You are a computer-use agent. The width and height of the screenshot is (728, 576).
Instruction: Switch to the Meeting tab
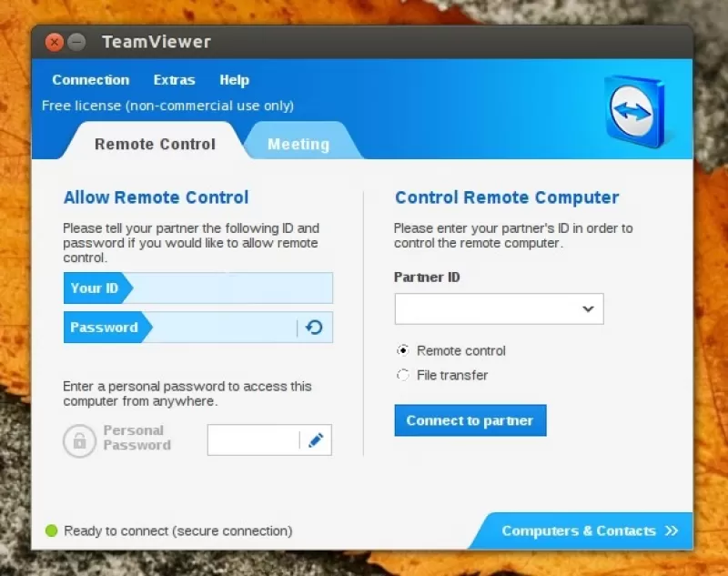pos(300,143)
